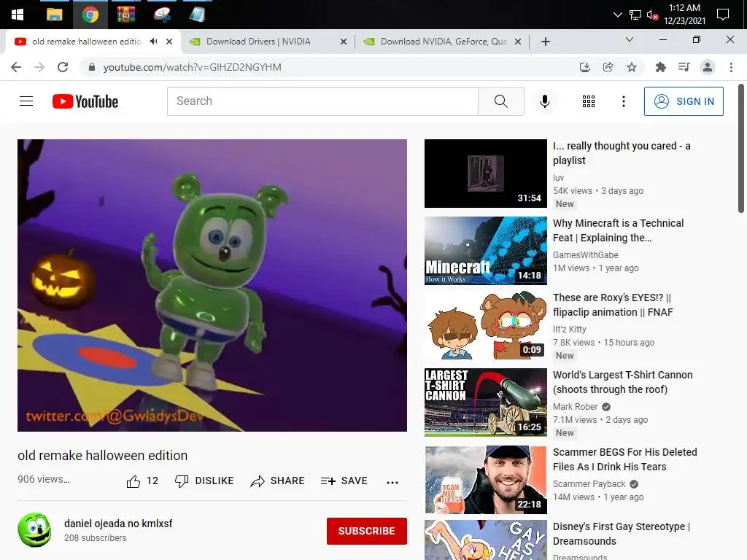The width and height of the screenshot is (747, 560).
Task: Focus the YouTube Search field
Action: click(x=322, y=101)
